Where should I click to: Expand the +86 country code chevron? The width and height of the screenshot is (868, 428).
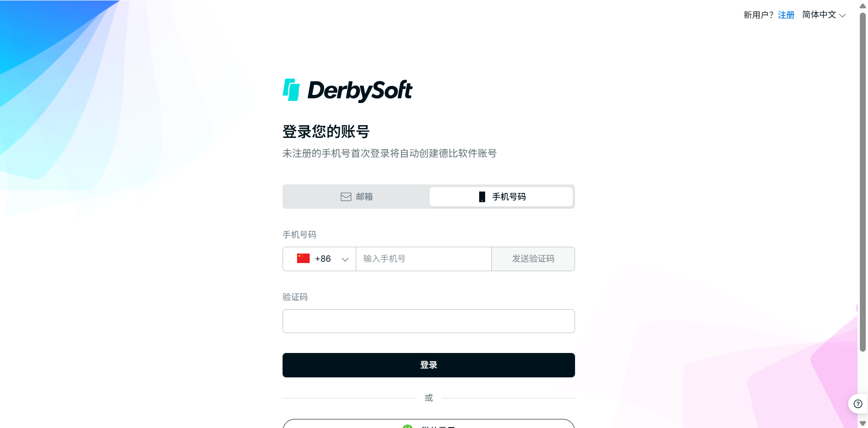pyautogui.click(x=345, y=259)
